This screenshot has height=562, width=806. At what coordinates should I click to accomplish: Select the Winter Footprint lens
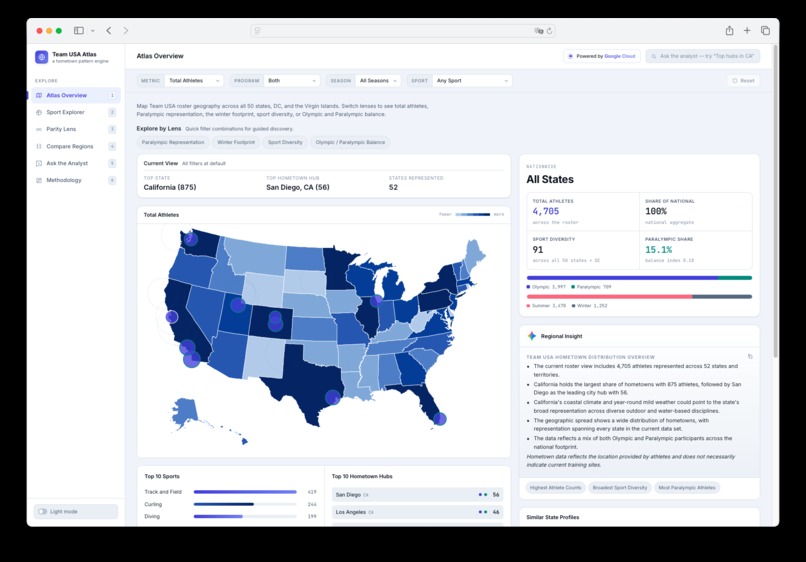236,142
